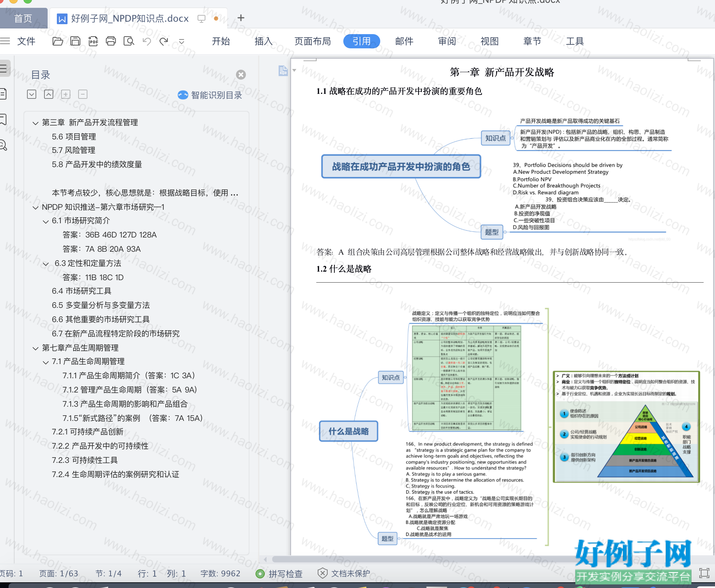The width and height of the screenshot is (715, 588).
Task: Jump to 5.6 项目管理
Action: [74, 137]
